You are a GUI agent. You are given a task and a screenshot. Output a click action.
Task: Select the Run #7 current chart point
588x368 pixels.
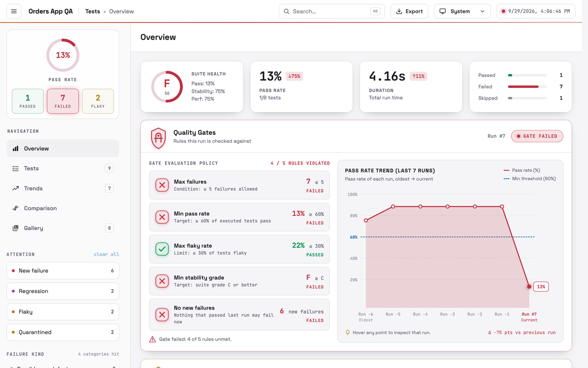click(x=529, y=287)
